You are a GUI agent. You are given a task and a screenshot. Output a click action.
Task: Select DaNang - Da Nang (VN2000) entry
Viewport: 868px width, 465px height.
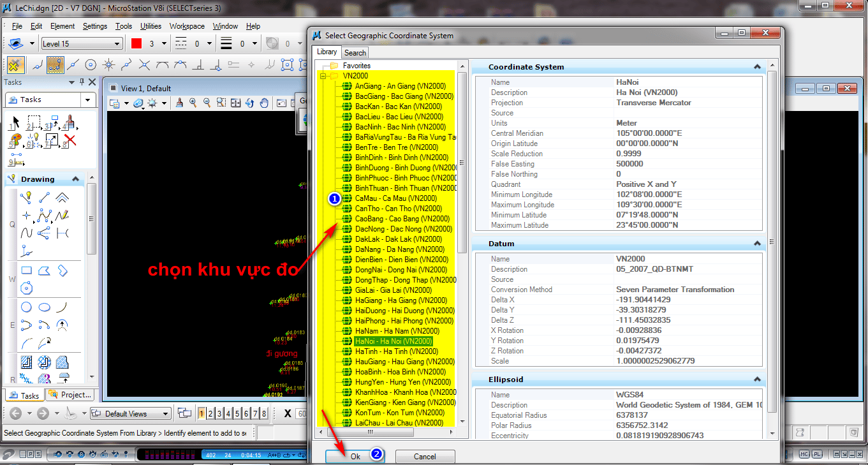[x=400, y=249]
